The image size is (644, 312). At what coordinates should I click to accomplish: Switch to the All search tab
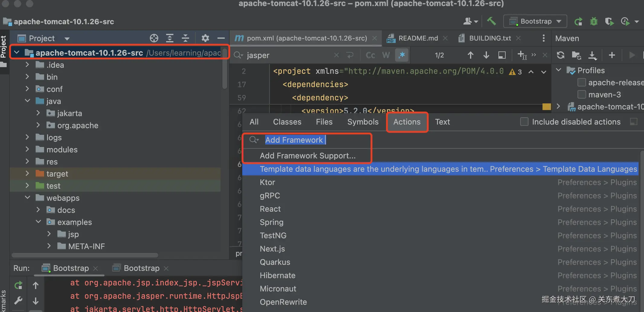pos(254,122)
